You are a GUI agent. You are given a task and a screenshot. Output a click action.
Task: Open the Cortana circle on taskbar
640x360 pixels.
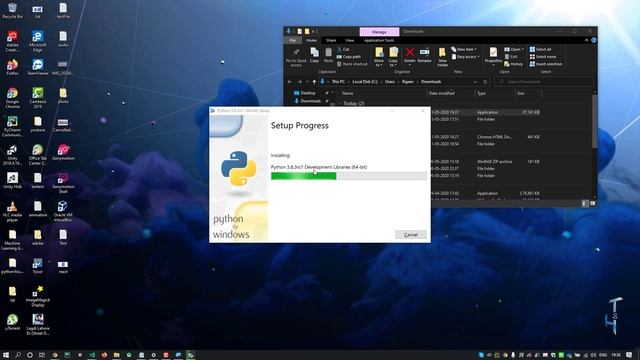point(30,355)
